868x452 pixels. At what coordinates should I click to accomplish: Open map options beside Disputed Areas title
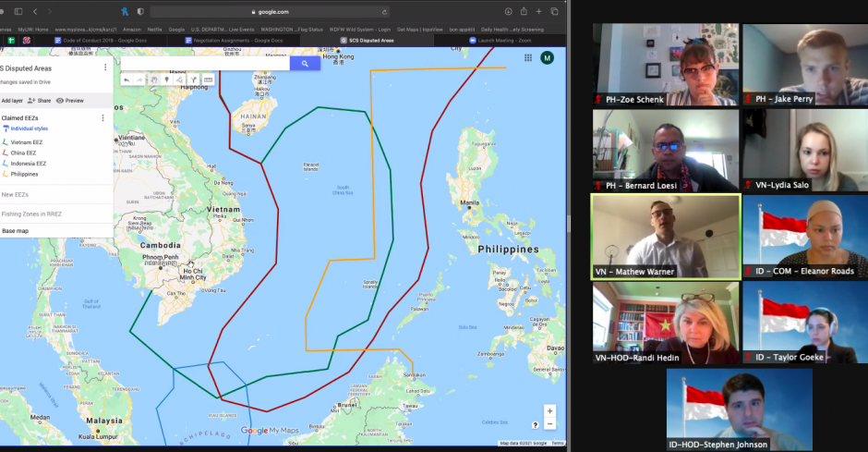coord(105,67)
